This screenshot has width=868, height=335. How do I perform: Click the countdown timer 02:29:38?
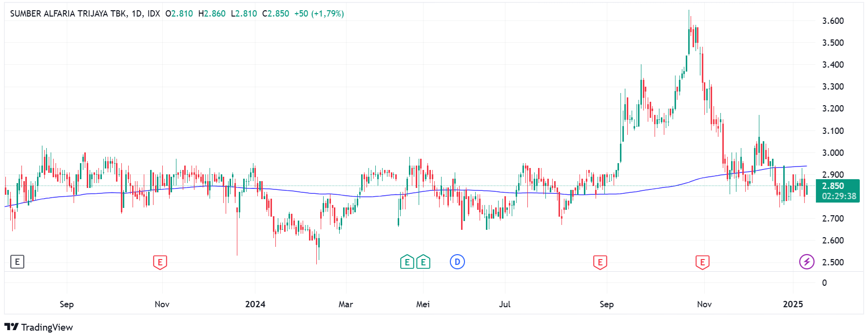click(839, 196)
